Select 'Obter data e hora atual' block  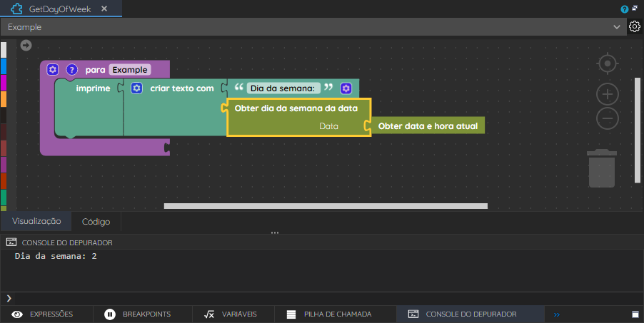(x=428, y=126)
